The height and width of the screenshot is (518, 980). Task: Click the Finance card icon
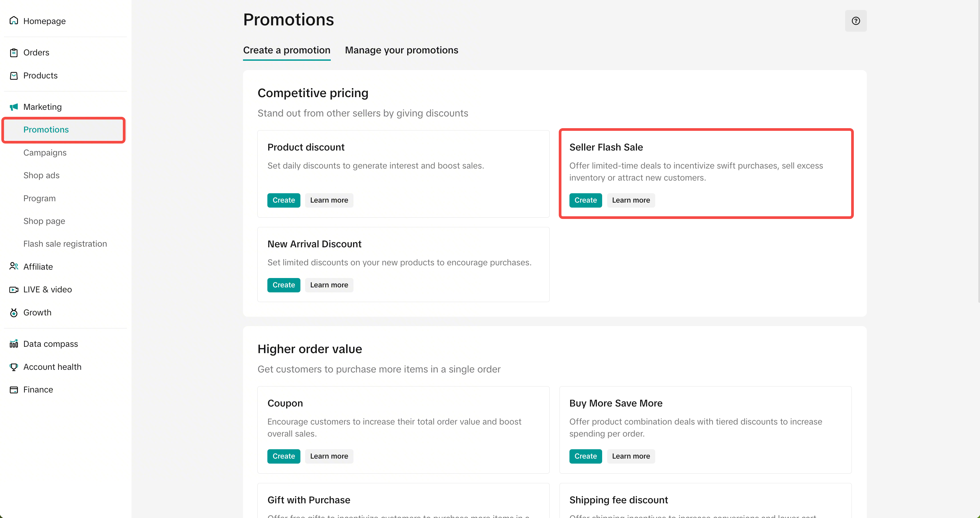14,390
